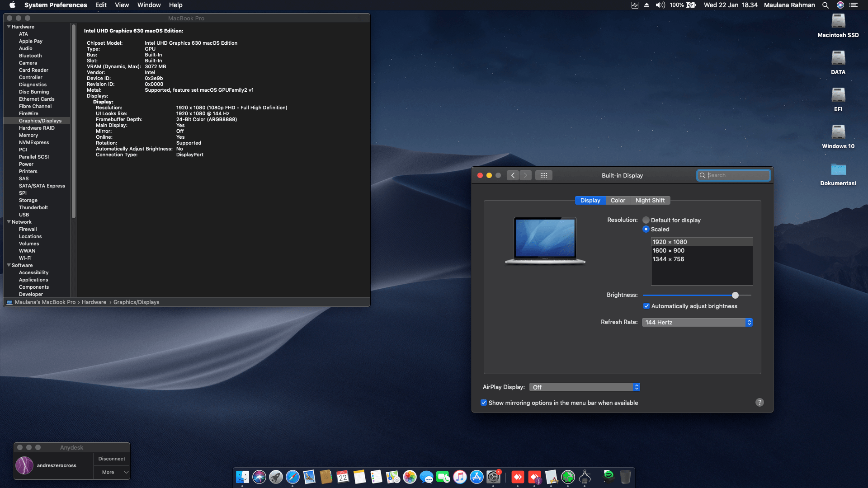Open the Refresh Rate dropdown
This screenshot has width=868, height=488.
(x=697, y=322)
